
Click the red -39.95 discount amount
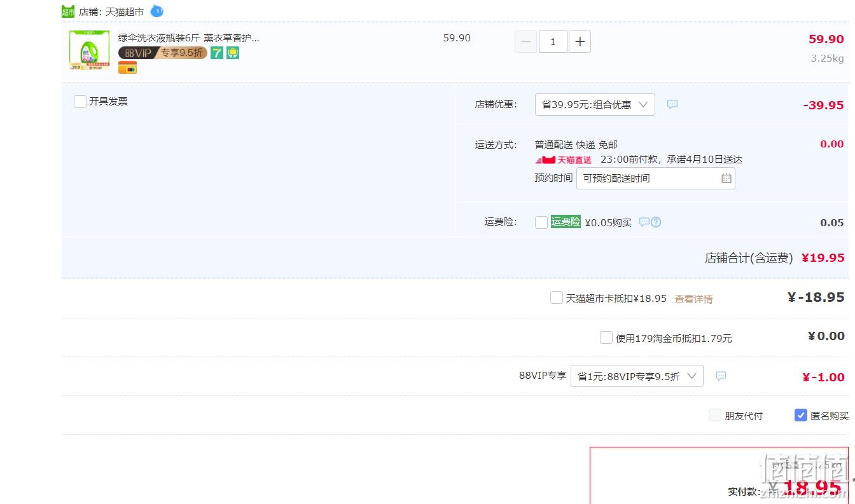[x=823, y=105]
